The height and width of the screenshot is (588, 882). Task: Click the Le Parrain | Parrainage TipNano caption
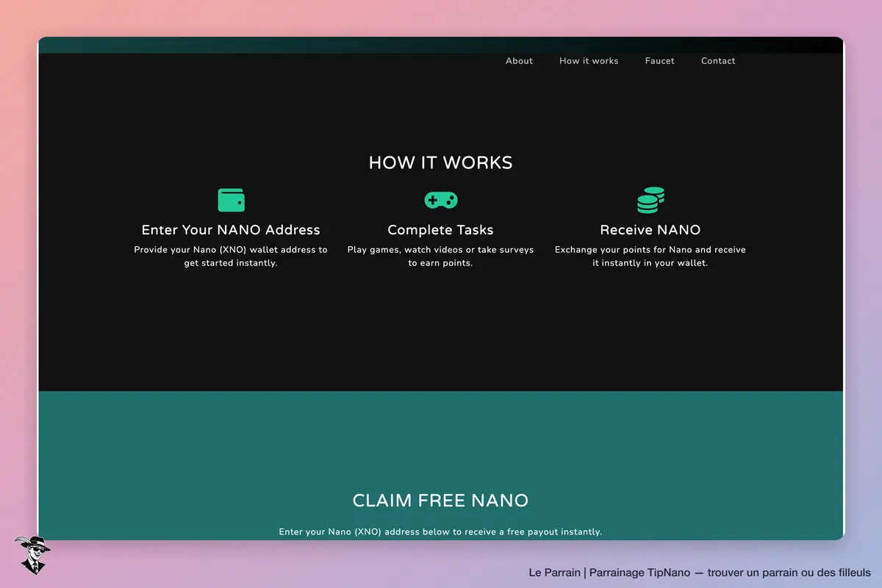pyautogui.click(x=700, y=573)
